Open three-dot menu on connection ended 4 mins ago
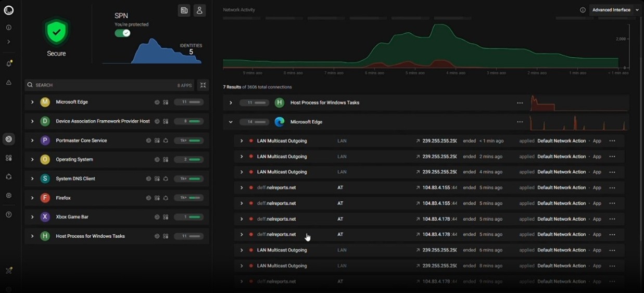The image size is (644, 293). tap(612, 172)
